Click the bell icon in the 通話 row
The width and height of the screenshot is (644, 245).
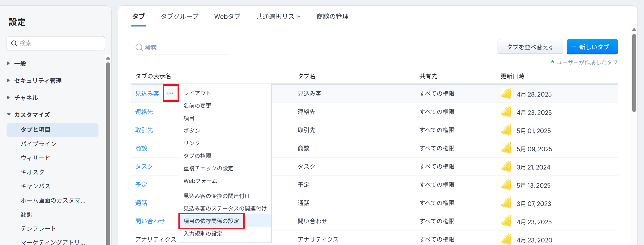[x=506, y=203]
